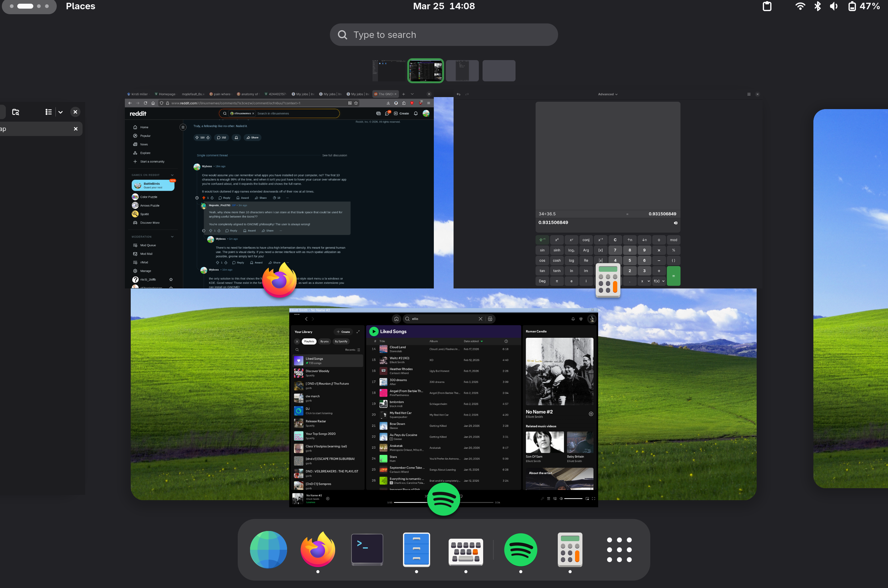Open Spotify notifications bell icon
Screen dimensions: 888x588
[x=573, y=319]
